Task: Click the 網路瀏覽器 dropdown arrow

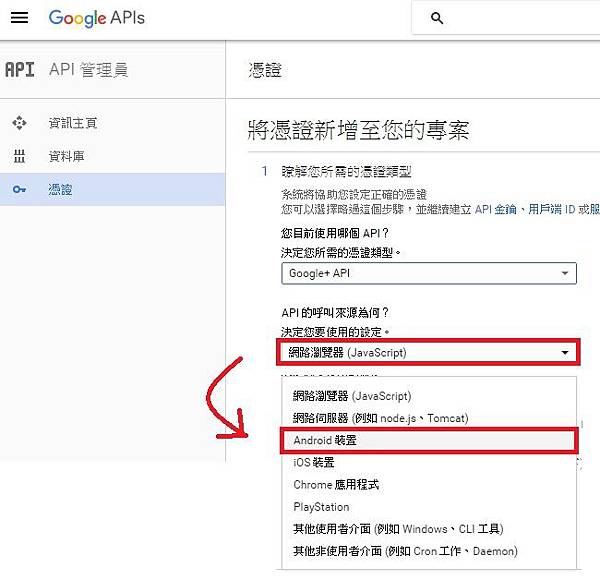Action: (564, 352)
